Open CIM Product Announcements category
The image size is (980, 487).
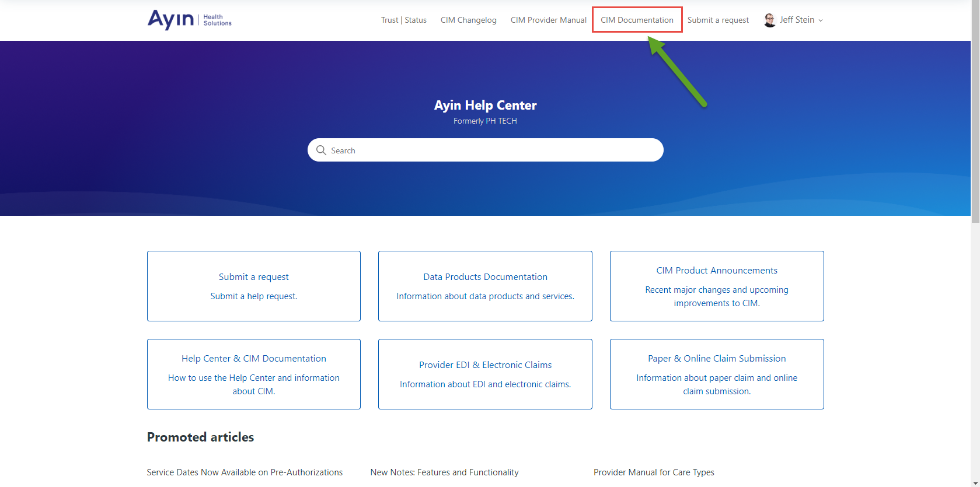click(x=717, y=286)
